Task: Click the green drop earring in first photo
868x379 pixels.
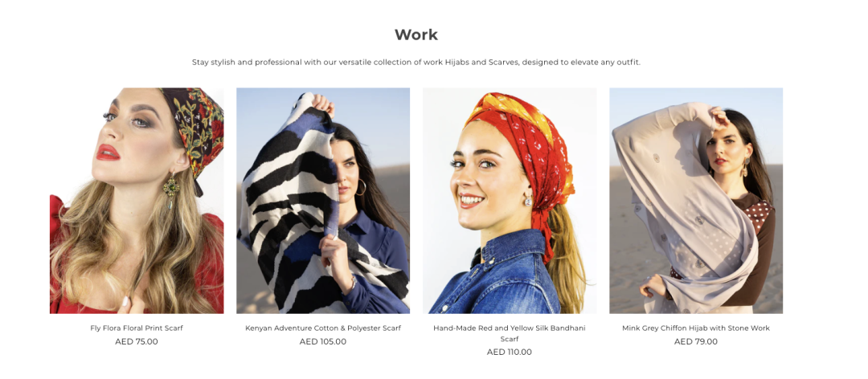Action: 170,188
